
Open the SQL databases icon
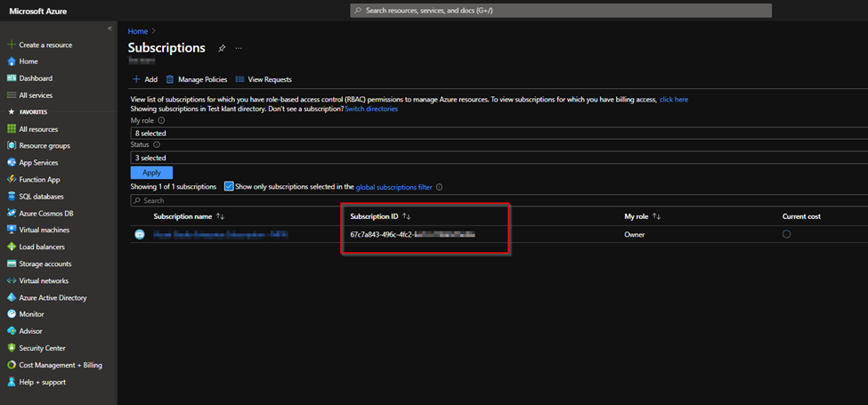pos(11,197)
